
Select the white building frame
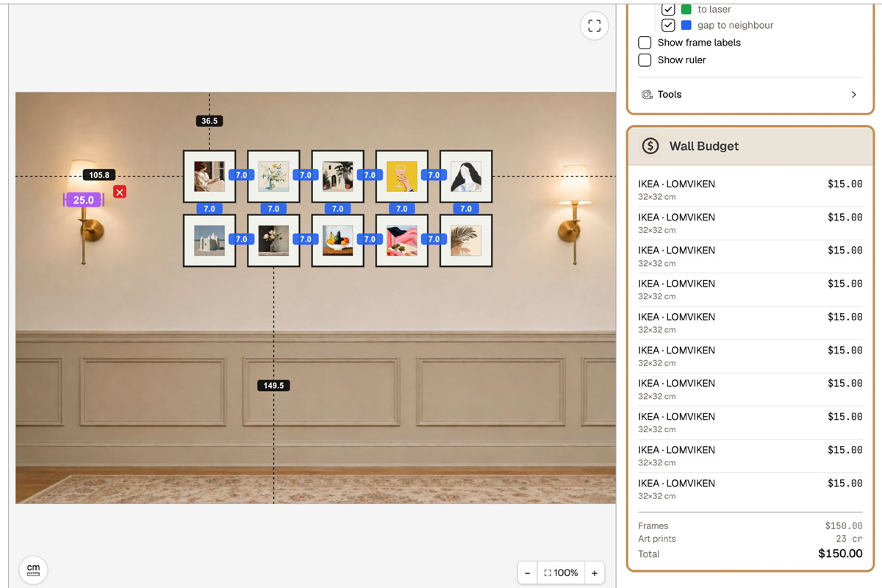pyautogui.click(x=209, y=240)
